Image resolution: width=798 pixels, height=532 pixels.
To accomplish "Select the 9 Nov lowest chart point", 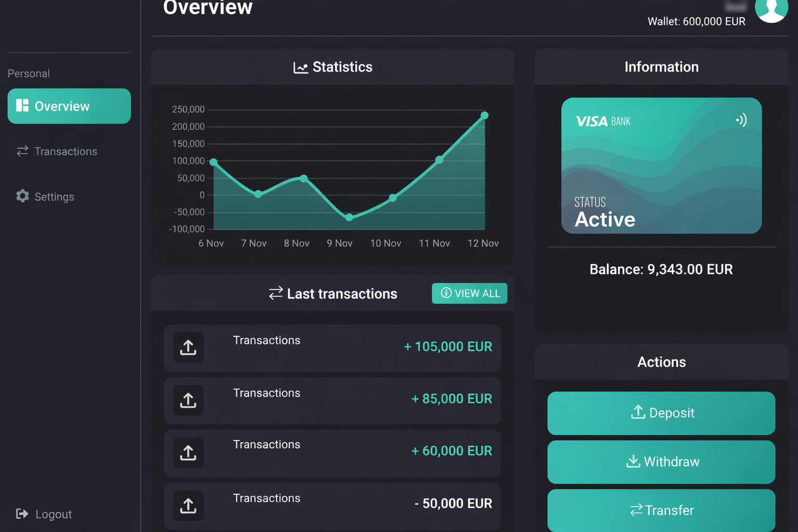I will pos(349,217).
